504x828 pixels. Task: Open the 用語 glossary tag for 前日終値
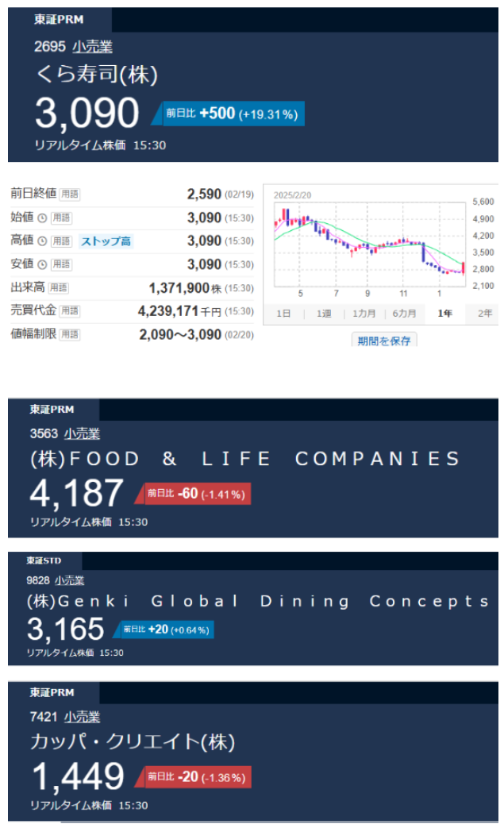[x=70, y=194]
